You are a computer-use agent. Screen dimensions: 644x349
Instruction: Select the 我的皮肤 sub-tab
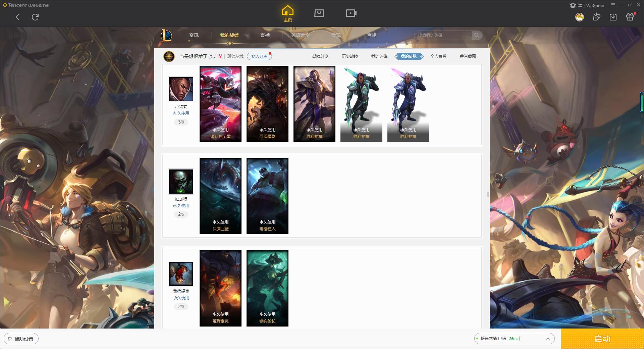pos(409,56)
